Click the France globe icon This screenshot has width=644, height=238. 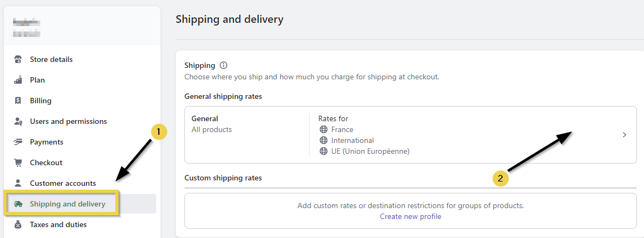point(324,129)
